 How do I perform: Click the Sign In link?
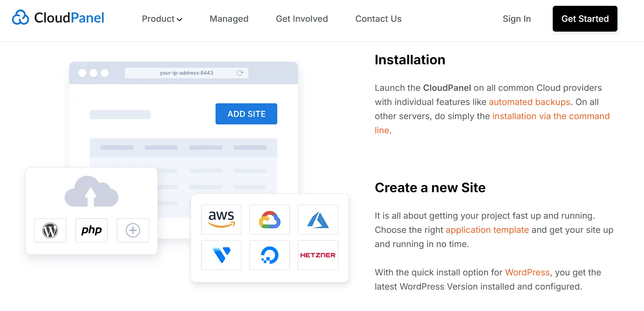(x=517, y=19)
